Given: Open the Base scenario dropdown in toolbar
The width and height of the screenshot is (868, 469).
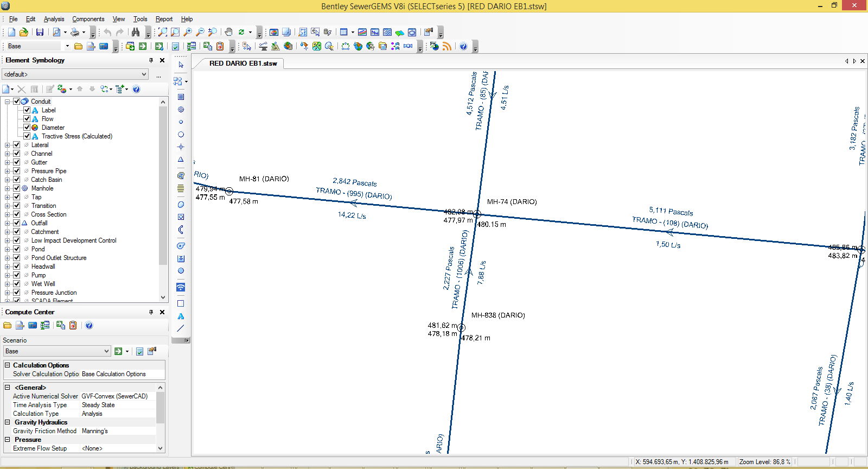Looking at the screenshot, I should coord(67,47).
